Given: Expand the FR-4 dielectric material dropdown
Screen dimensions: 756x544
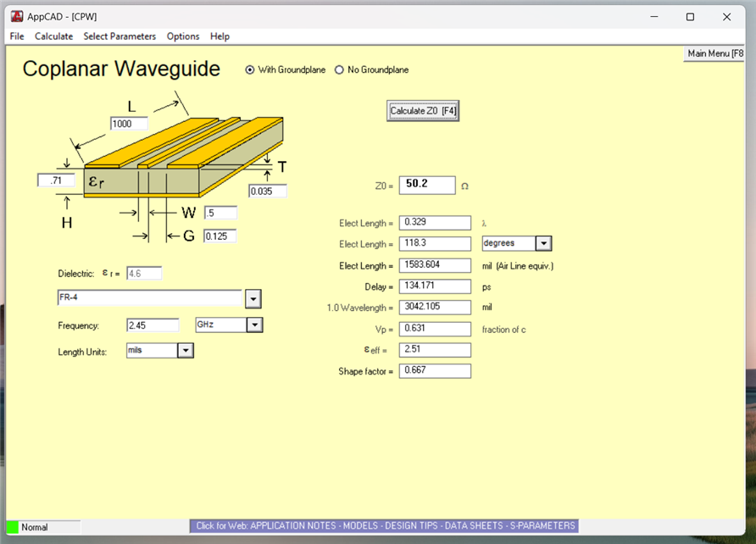Looking at the screenshot, I should 253,299.
